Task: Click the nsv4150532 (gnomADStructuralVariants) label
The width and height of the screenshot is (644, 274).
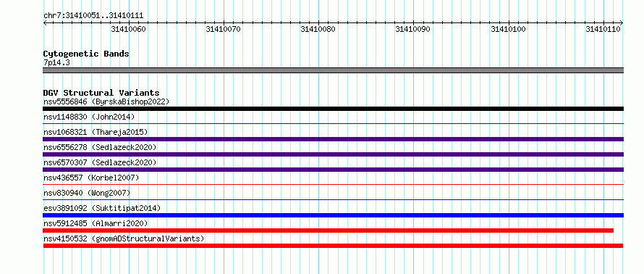Action: [124, 238]
